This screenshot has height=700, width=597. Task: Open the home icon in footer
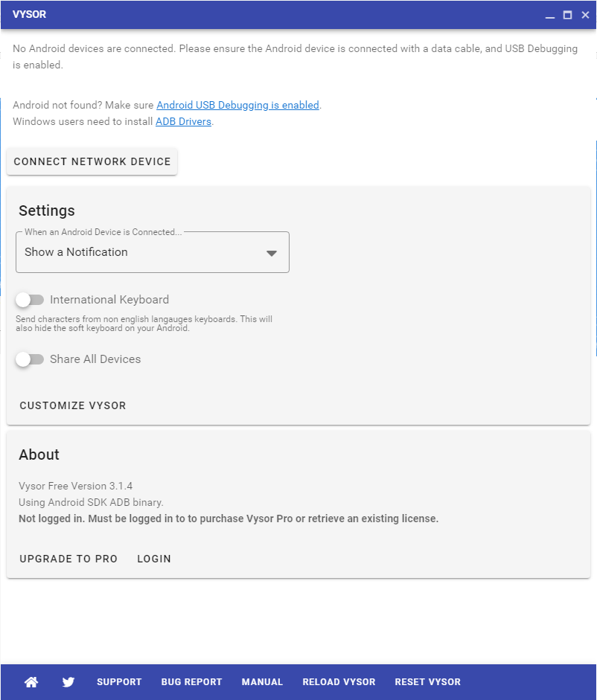31,681
